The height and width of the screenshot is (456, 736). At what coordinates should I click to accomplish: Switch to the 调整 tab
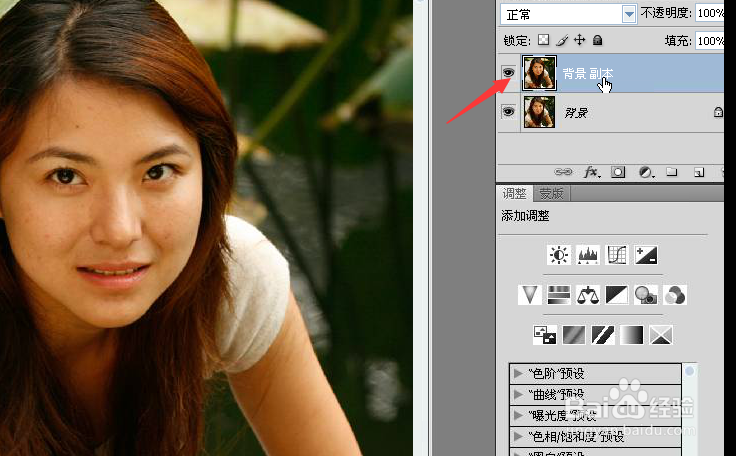click(x=514, y=193)
